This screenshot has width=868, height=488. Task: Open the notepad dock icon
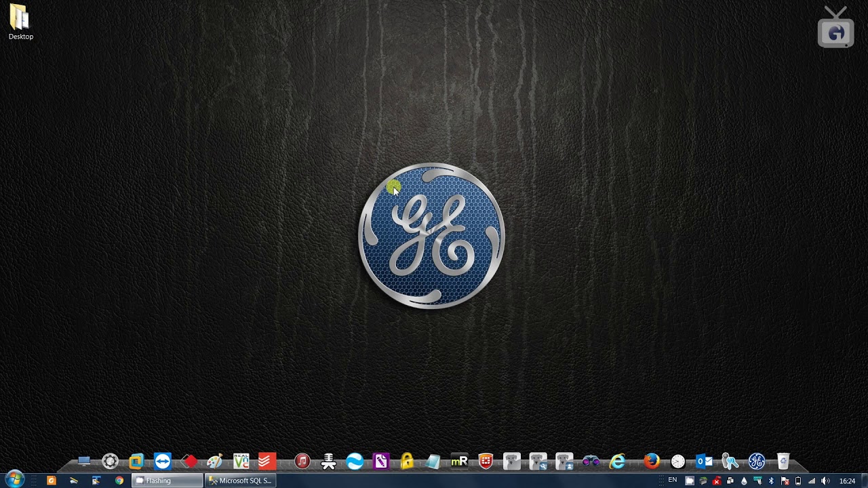433,462
